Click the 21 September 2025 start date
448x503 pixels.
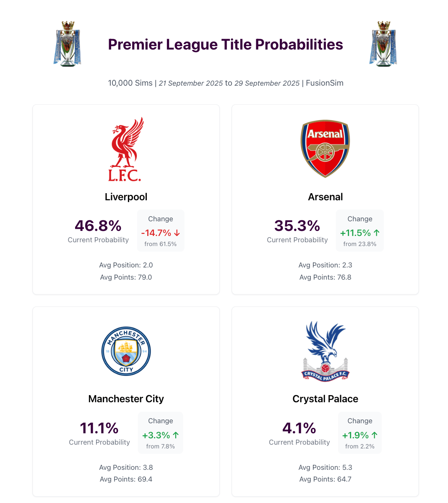coord(190,83)
